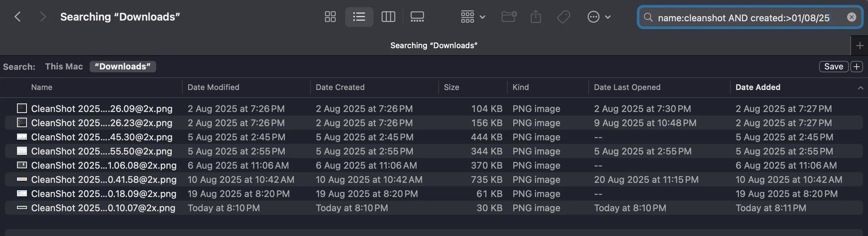Click "2 Aug 2025 at 7:30 PM" last opened

coord(642,109)
